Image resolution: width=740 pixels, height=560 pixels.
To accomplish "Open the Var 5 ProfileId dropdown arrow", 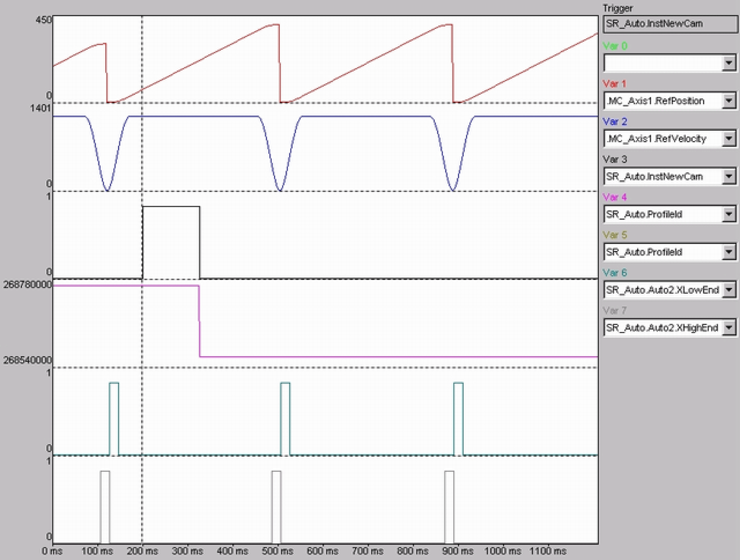I will tap(729, 252).
